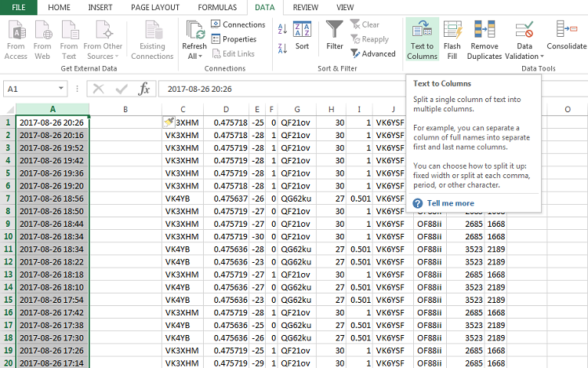588x368 pixels.
Task: Launch Text to Columns wizard
Action: coord(422,39)
